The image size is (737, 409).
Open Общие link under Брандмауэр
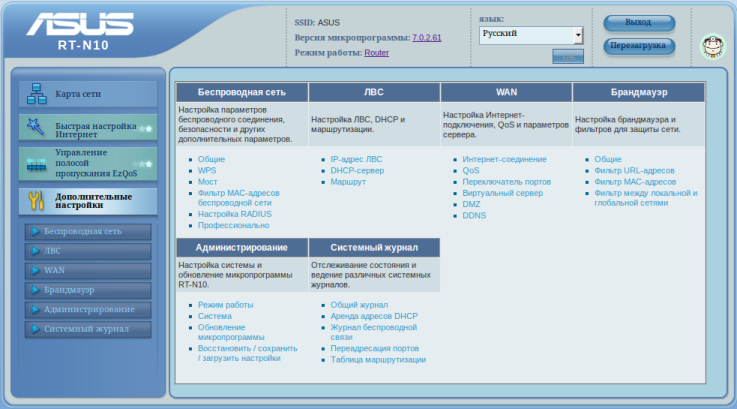point(608,159)
